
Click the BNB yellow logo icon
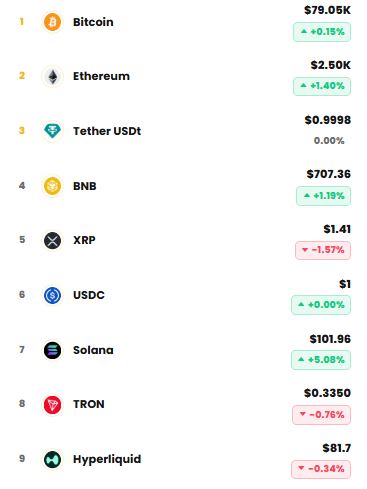[x=52, y=186]
